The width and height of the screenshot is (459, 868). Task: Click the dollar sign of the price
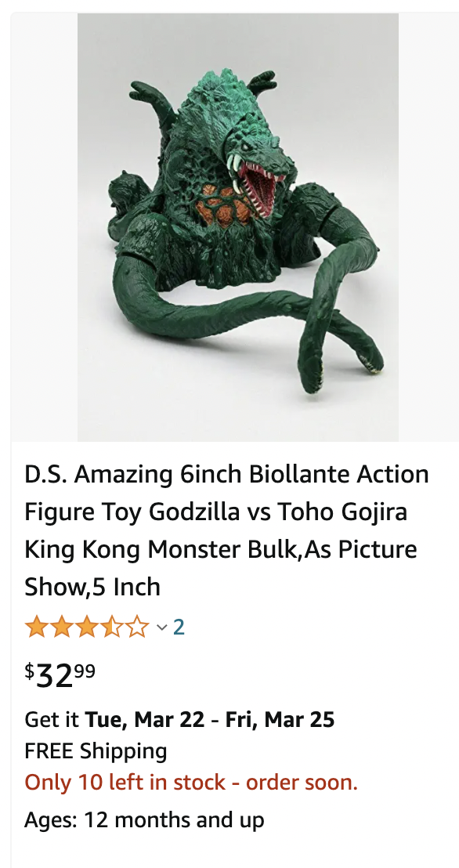pyautogui.click(x=29, y=671)
